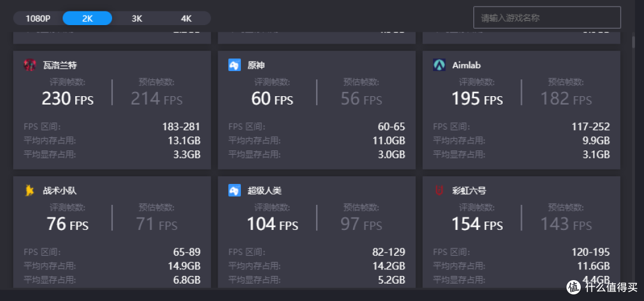The height and width of the screenshot is (301, 644).
Task: Click the 5.2GB video memory value
Action: point(391,280)
